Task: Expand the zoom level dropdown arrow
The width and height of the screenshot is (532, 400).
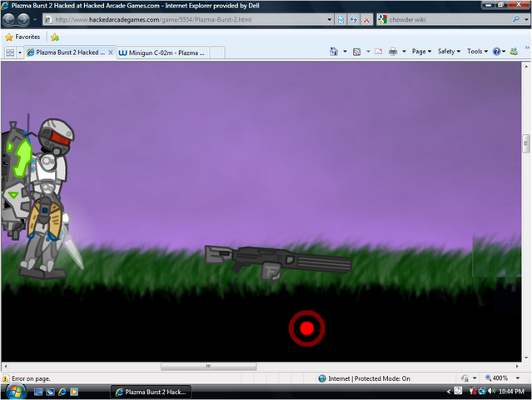Action: [x=518, y=378]
